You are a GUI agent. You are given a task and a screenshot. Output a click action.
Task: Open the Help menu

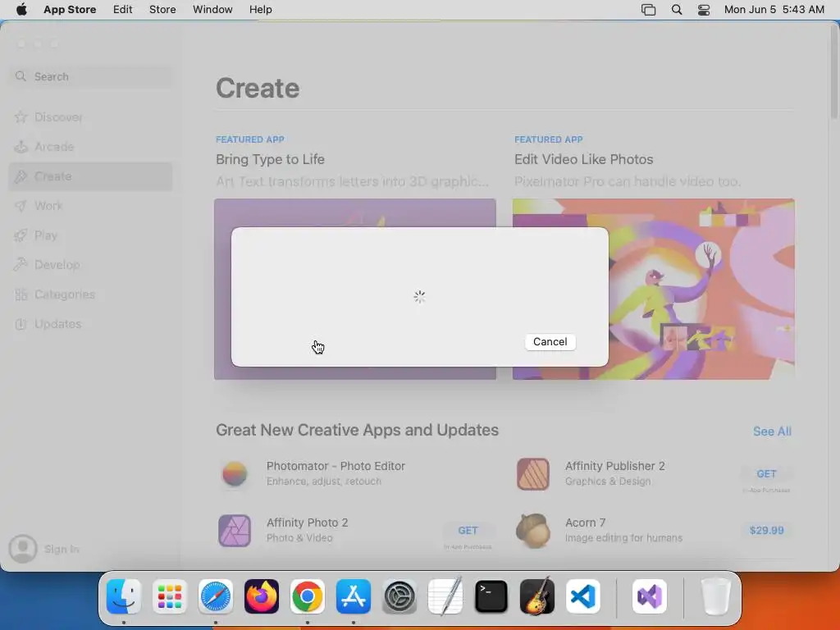260,10
